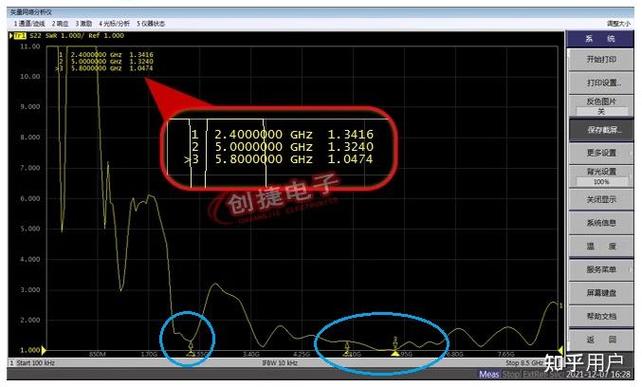Click Stop 8.5 GHz label
The height and width of the screenshot is (387, 642).
pyautogui.click(x=524, y=363)
